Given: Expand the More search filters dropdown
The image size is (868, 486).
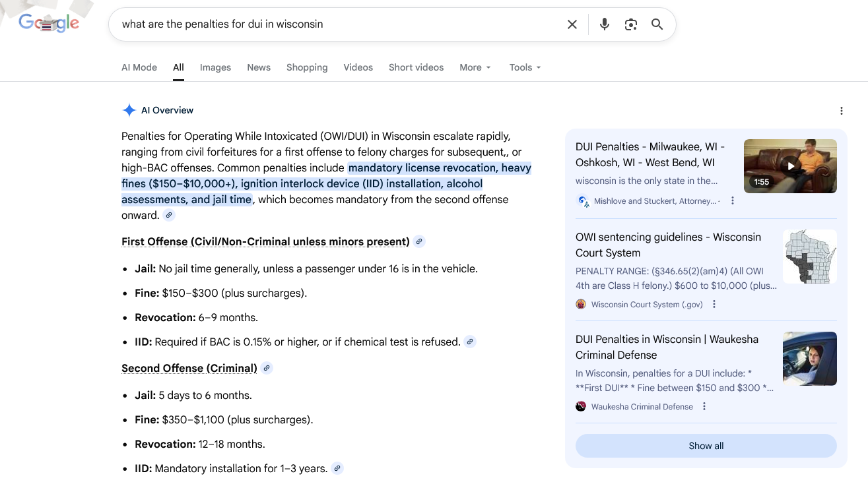Looking at the screenshot, I should point(475,67).
